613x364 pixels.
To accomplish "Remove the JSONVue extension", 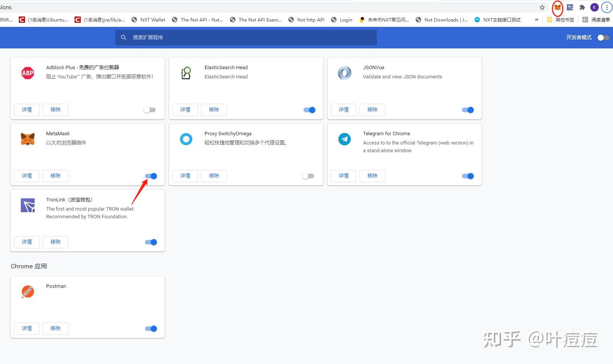I will click(372, 110).
